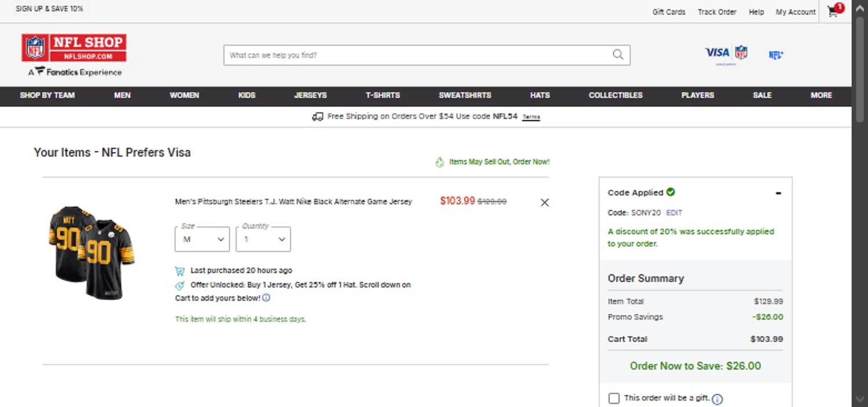Click the gift order info icon

[x=717, y=399]
